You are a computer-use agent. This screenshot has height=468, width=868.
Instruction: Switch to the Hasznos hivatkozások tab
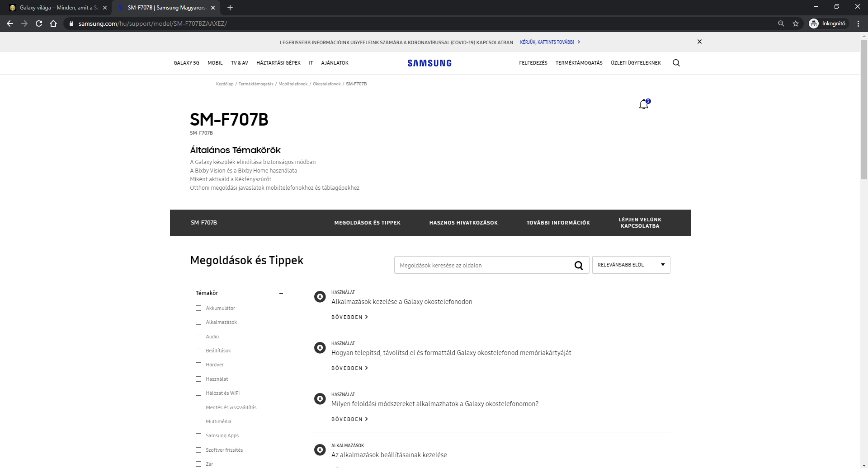tap(463, 223)
